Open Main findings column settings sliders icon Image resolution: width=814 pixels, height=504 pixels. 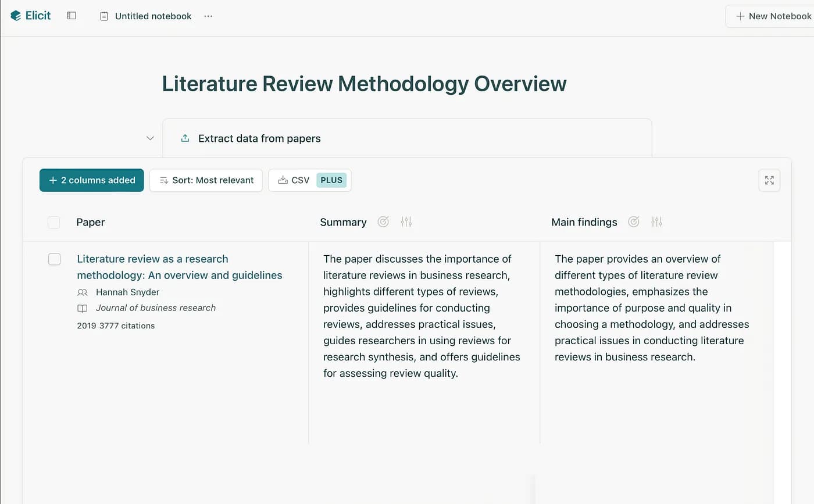657,221
